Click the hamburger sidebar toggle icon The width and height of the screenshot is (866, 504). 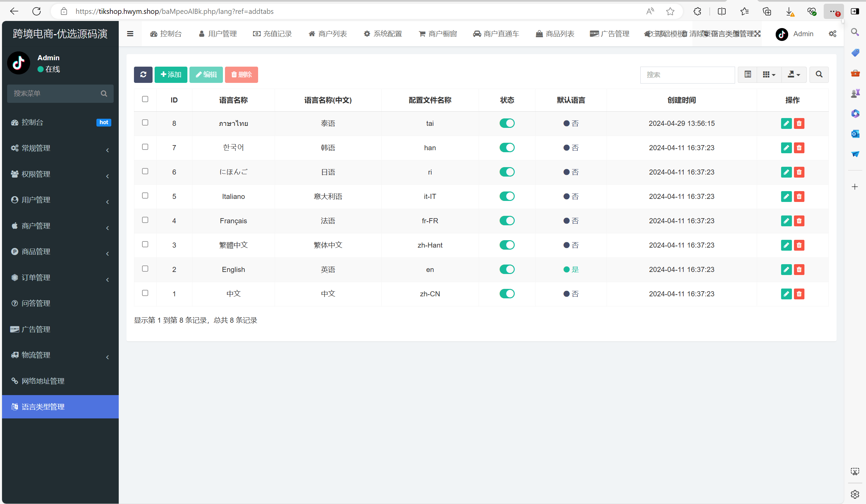pos(130,34)
